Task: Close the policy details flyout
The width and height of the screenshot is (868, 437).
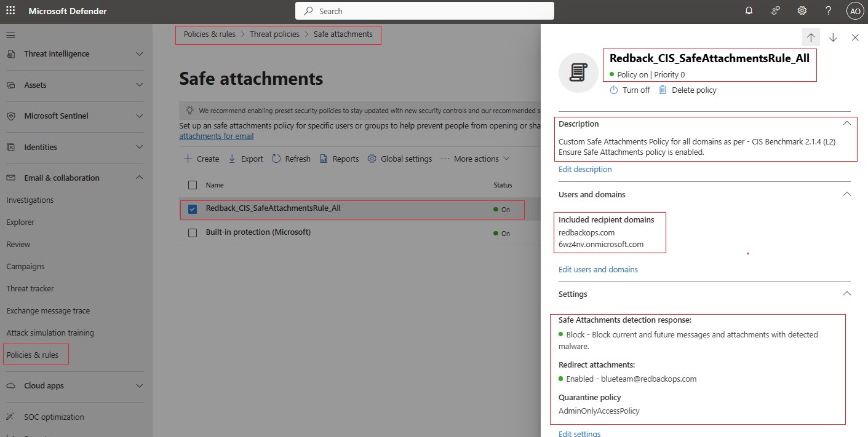Action: click(x=855, y=37)
